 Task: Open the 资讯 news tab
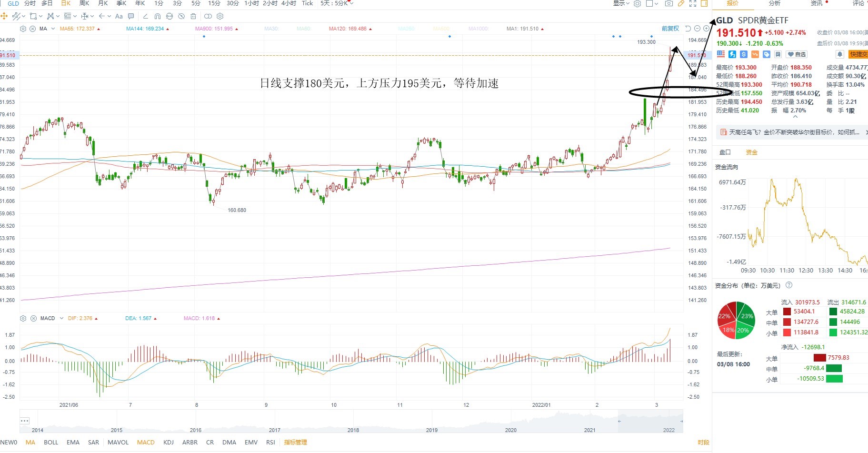point(817,3)
